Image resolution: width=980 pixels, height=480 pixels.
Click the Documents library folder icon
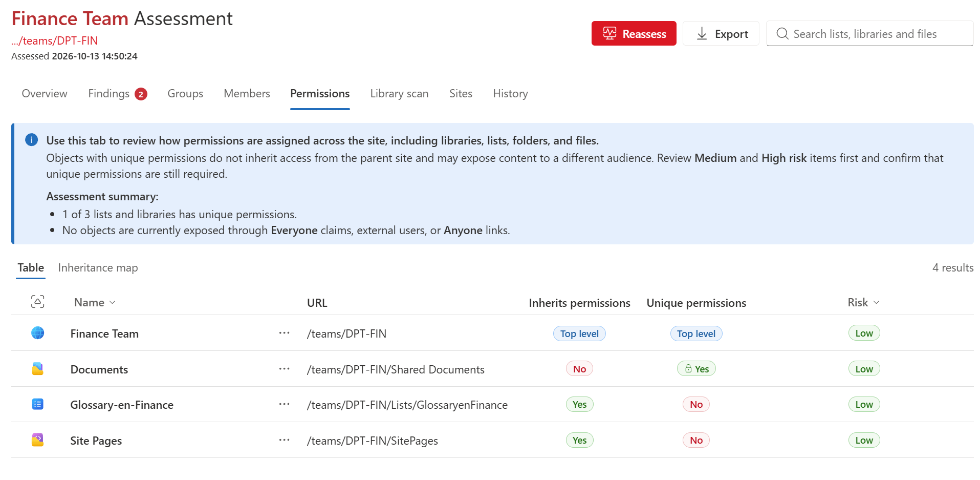pyautogui.click(x=37, y=369)
